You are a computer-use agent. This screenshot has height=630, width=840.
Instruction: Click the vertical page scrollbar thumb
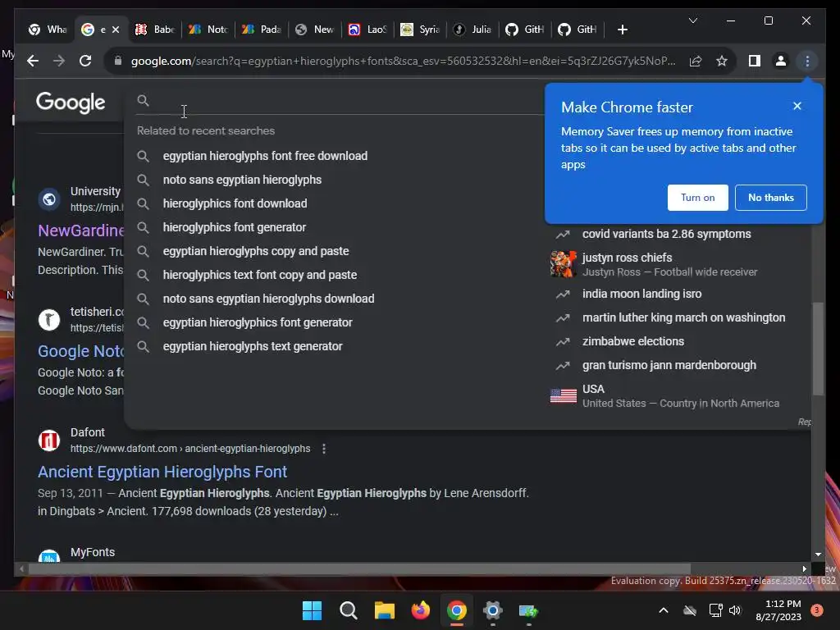tap(818, 349)
